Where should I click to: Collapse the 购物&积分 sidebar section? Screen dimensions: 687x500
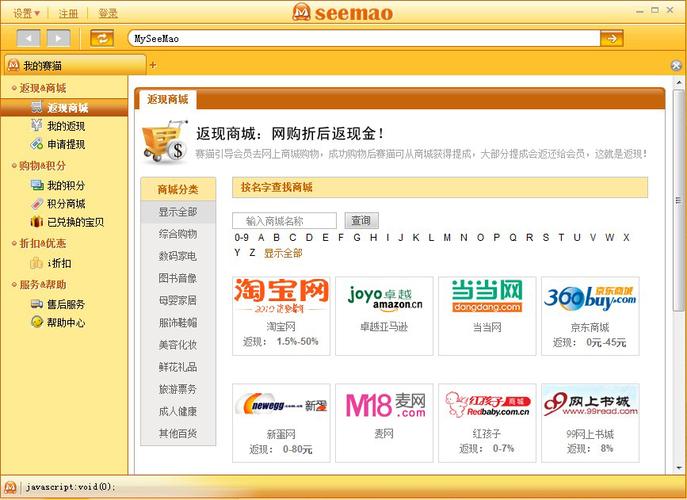tap(39, 166)
